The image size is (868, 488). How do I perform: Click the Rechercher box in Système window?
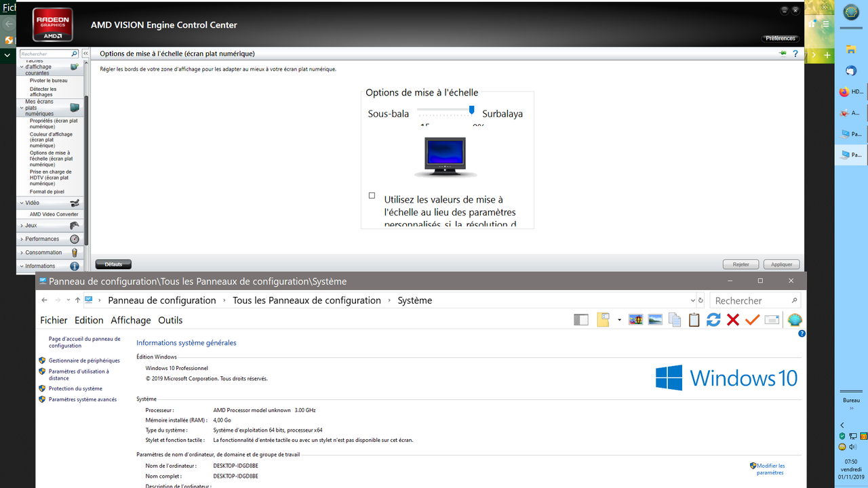click(756, 300)
